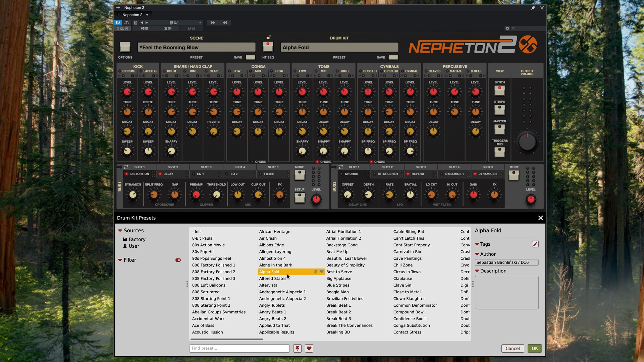644x362 pixels.
Task: Click the B.DRUM LEVEL knob
Action: 127,92
